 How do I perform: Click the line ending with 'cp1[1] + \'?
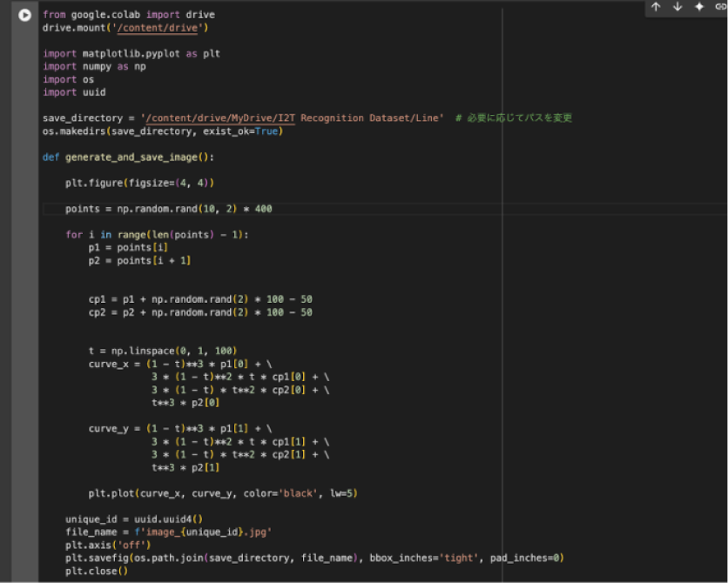pos(240,441)
